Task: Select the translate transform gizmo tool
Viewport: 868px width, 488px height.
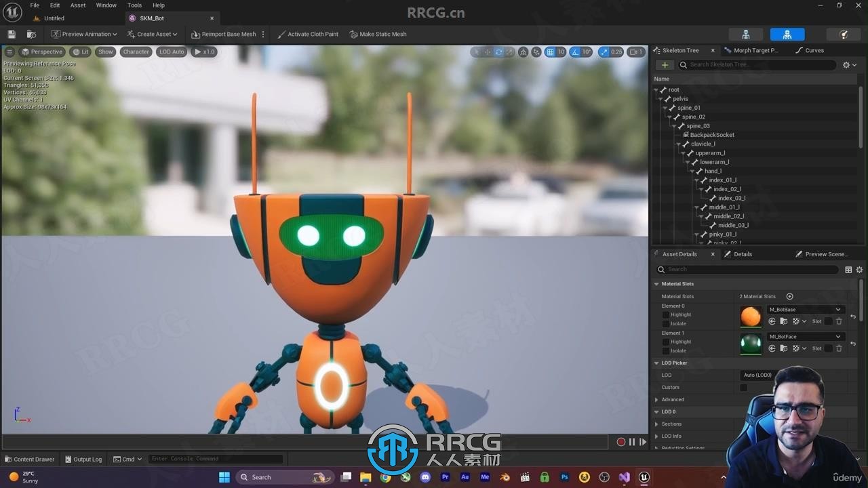Action: (488, 52)
